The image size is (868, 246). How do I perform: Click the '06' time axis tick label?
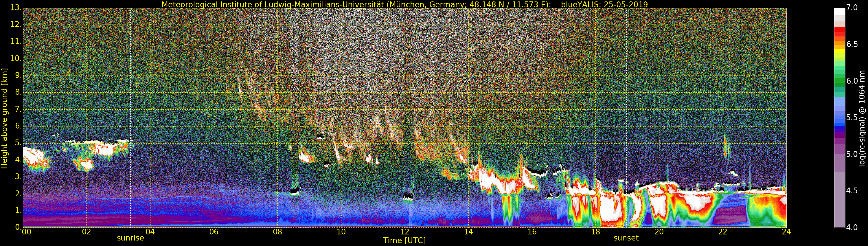(x=214, y=232)
